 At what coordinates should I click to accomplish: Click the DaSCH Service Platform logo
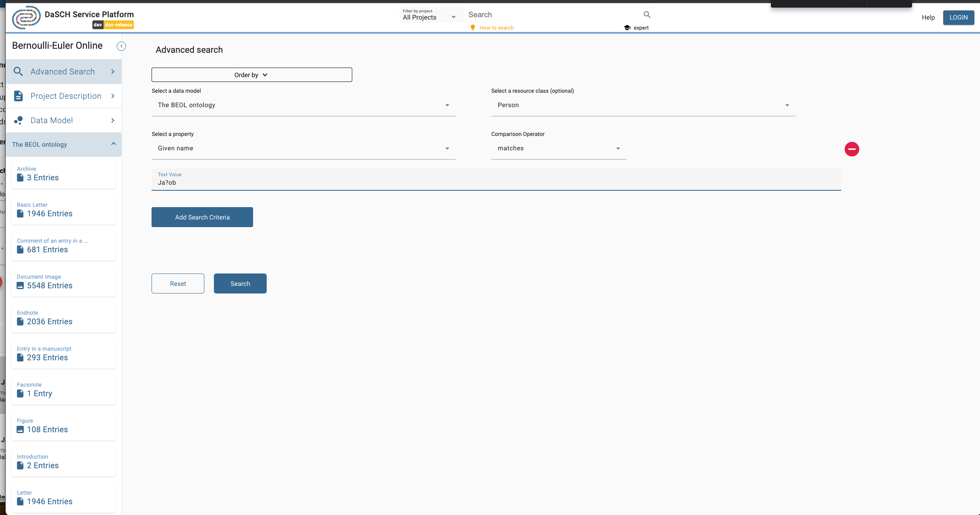[x=26, y=18]
